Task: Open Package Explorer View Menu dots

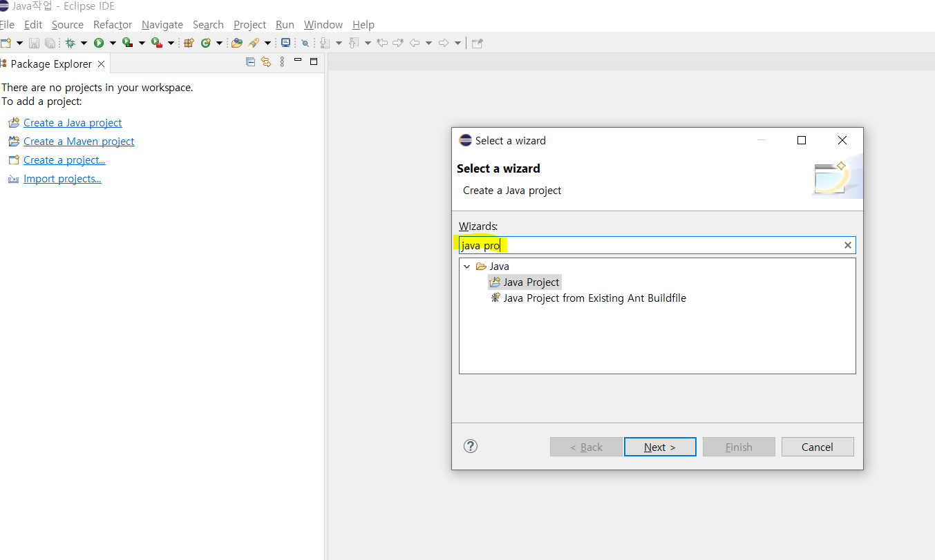Action: [282, 62]
